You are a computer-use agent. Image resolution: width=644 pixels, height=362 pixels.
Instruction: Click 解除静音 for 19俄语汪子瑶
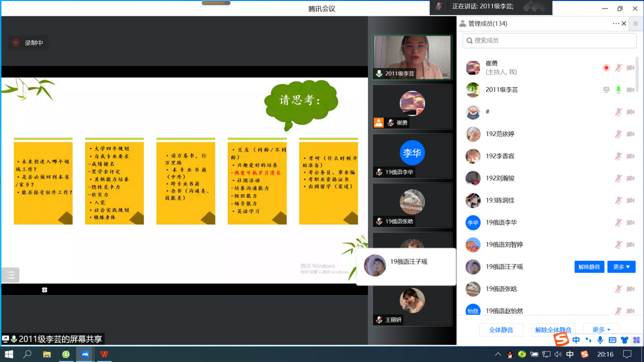coord(589,267)
